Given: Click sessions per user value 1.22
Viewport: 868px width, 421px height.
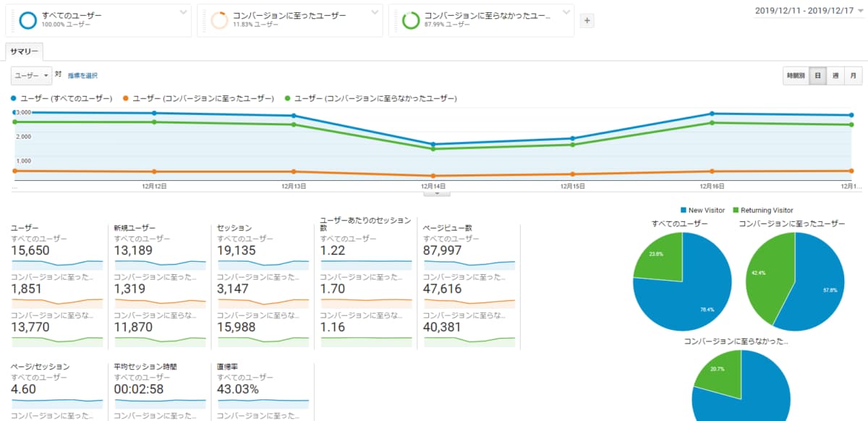Looking at the screenshot, I should 331,250.
